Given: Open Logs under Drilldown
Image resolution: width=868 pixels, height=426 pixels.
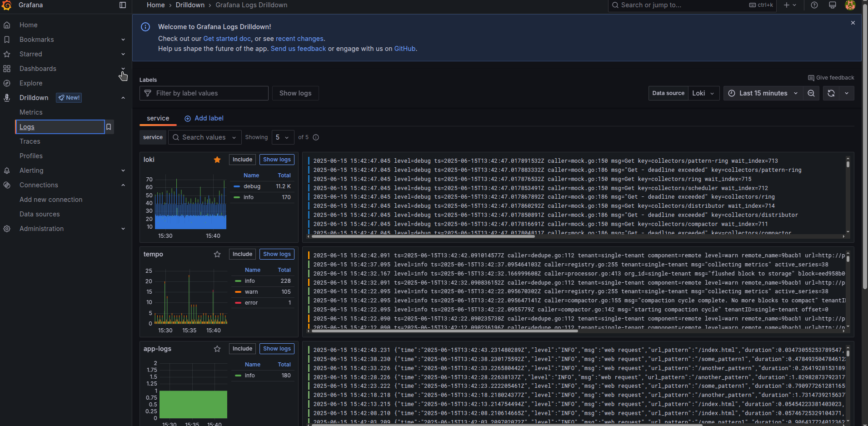Looking at the screenshot, I should pos(60,127).
